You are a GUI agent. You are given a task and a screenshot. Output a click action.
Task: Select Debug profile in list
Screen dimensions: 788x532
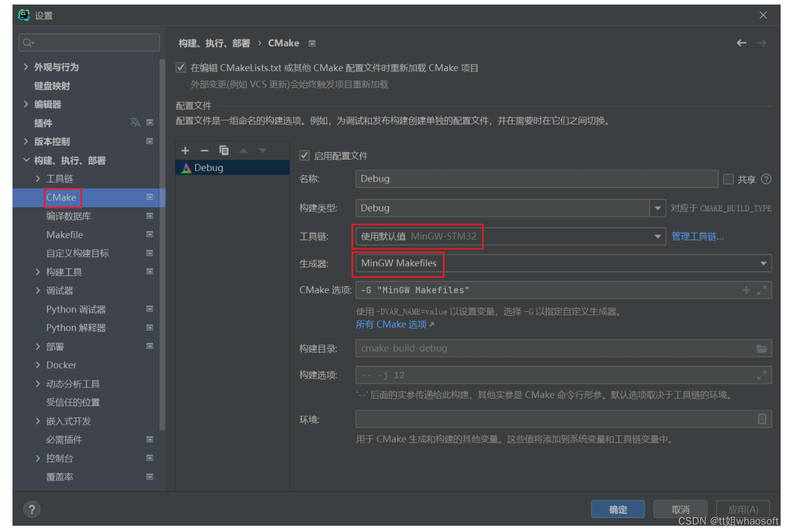click(x=232, y=167)
